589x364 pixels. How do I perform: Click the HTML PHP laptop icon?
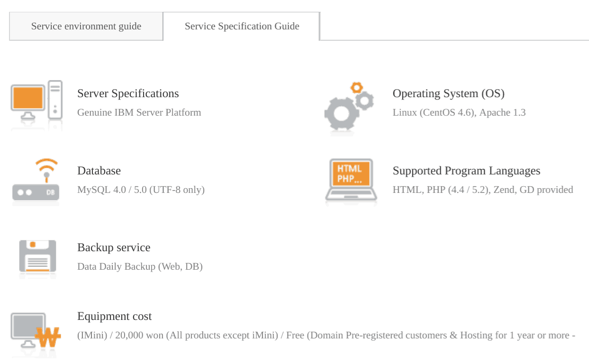[351, 181]
